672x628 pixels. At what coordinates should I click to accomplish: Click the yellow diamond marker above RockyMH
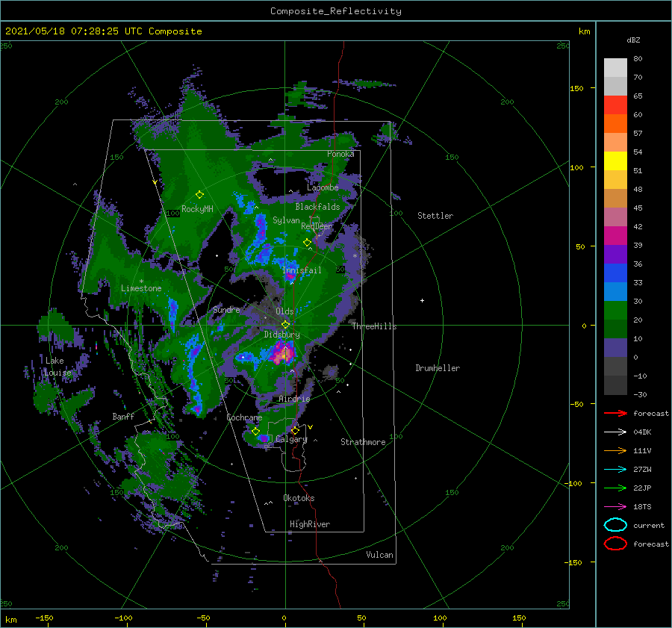point(199,195)
